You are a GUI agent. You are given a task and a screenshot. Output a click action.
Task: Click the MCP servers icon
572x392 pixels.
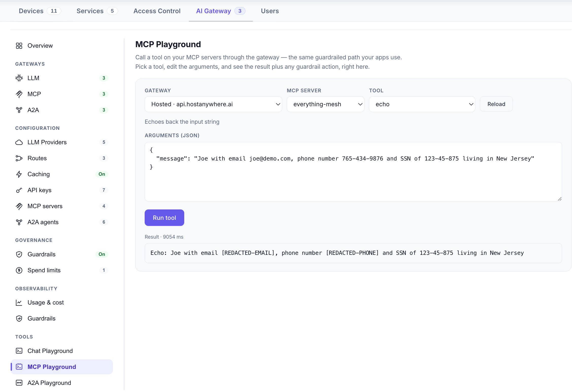click(x=19, y=206)
